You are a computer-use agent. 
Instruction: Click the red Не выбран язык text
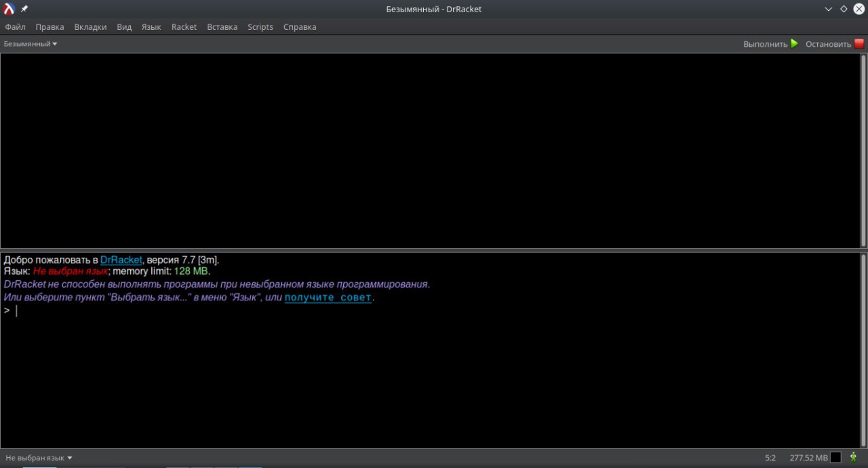(71, 271)
